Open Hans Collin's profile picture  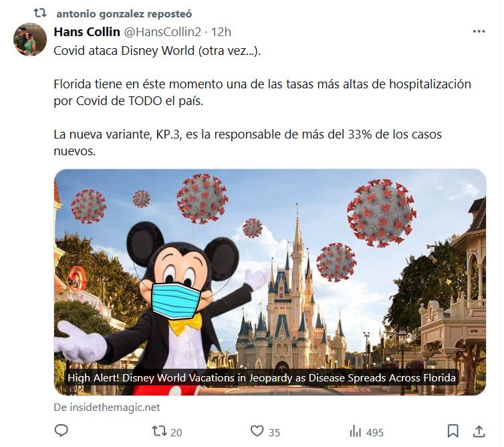click(x=30, y=39)
